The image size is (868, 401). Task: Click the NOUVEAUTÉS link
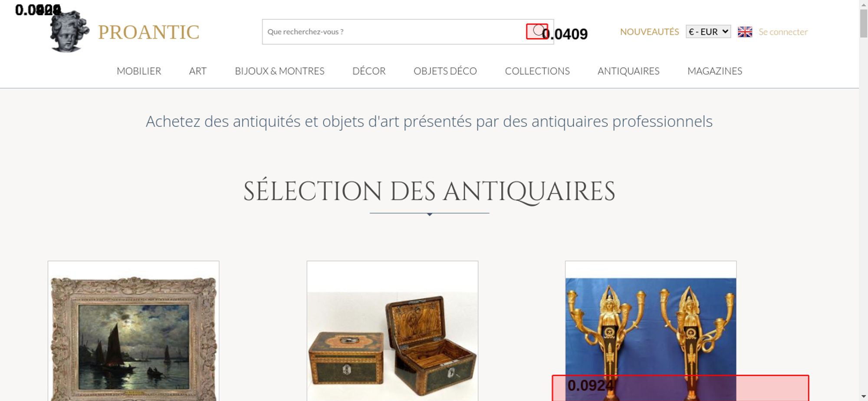(x=649, y=32)
